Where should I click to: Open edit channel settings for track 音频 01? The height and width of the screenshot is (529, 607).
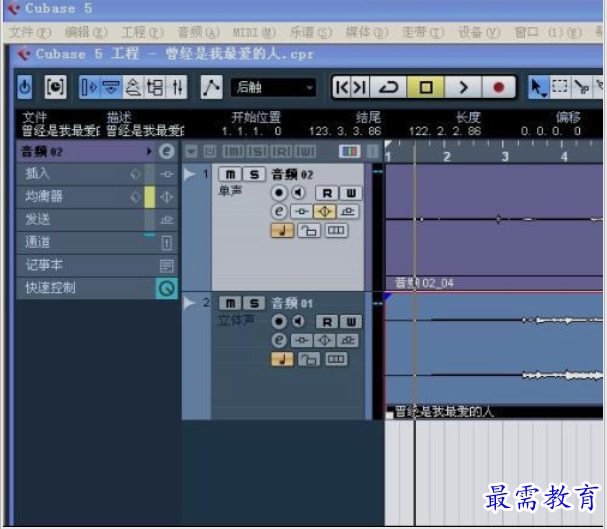point(279,340)
